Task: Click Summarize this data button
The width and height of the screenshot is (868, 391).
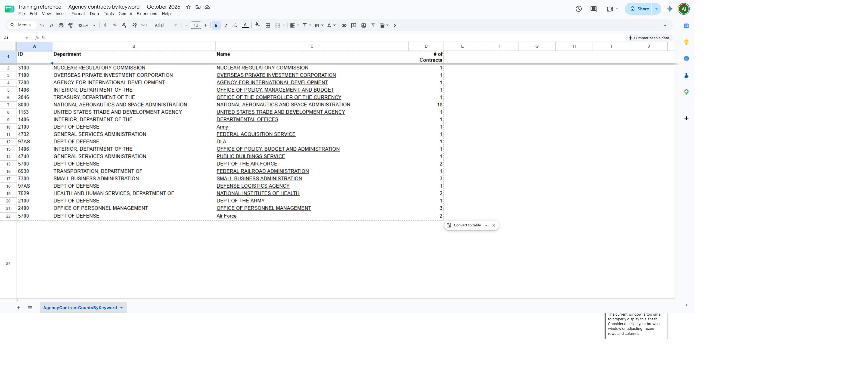Action: coord(649,38)
